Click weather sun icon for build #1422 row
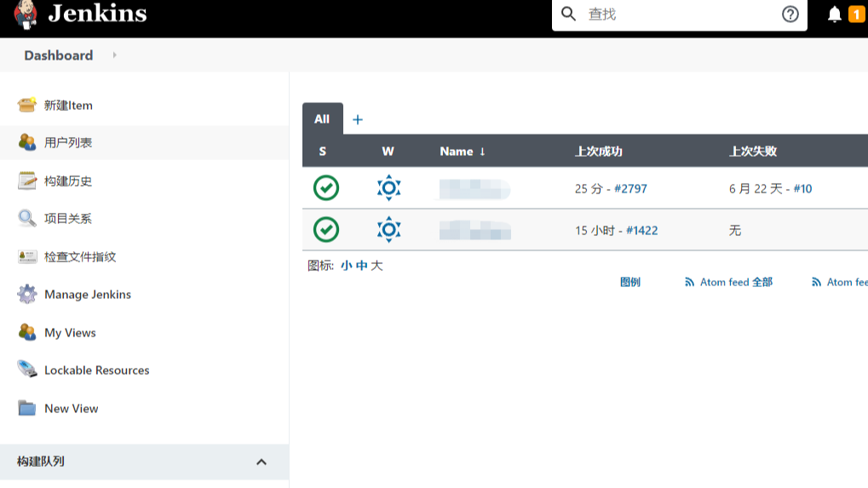Screen dimensions: 868x488 click(x=388, y=230)
